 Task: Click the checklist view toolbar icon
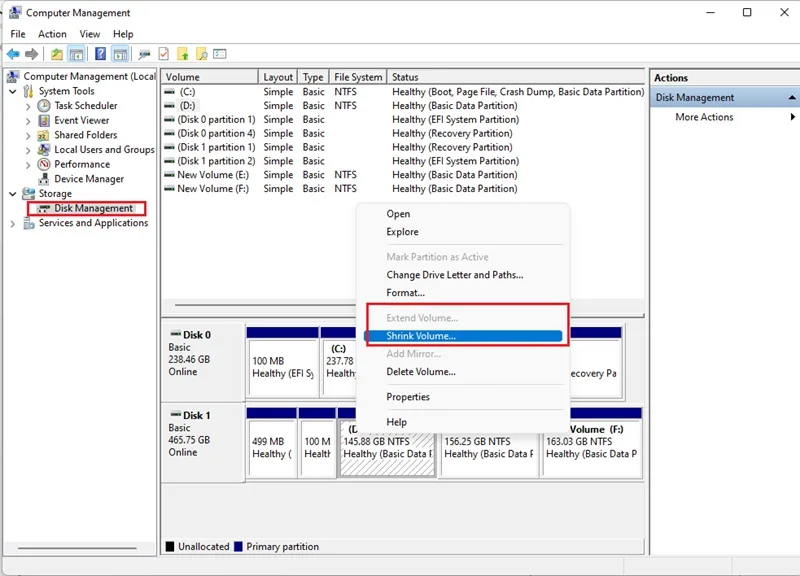220,54
